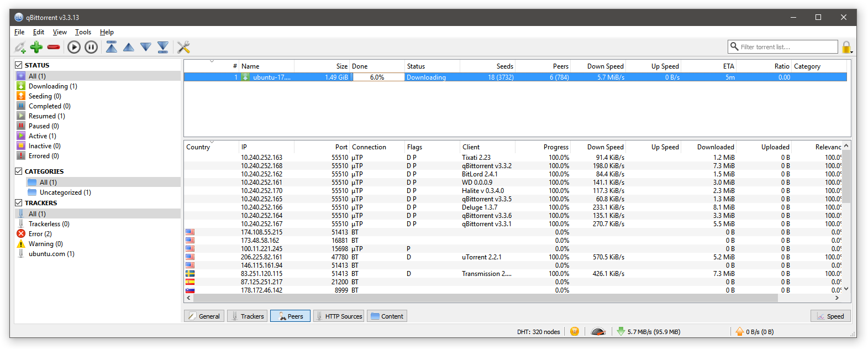
Task: Toggle the TRACKERS section checkbox
Action: click(19, 202)
